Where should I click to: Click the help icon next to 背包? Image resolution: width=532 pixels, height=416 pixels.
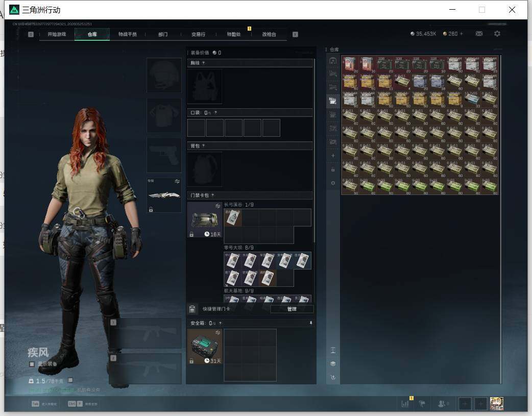click(203, 145)
